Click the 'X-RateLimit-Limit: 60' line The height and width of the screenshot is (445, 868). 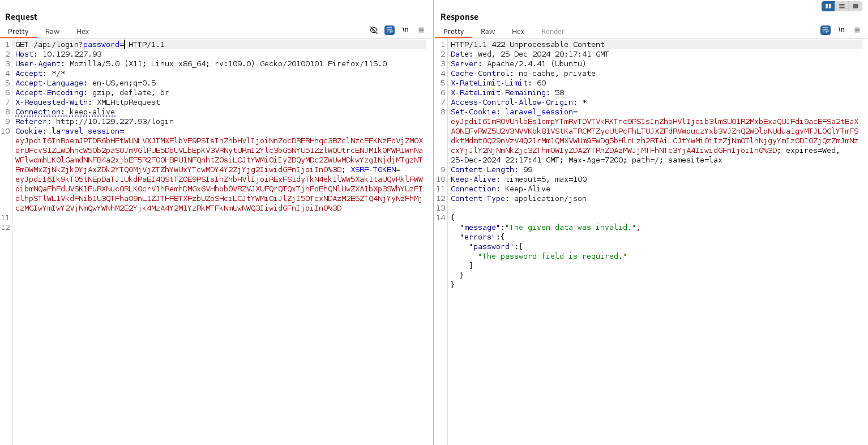(x=498, y=83)
